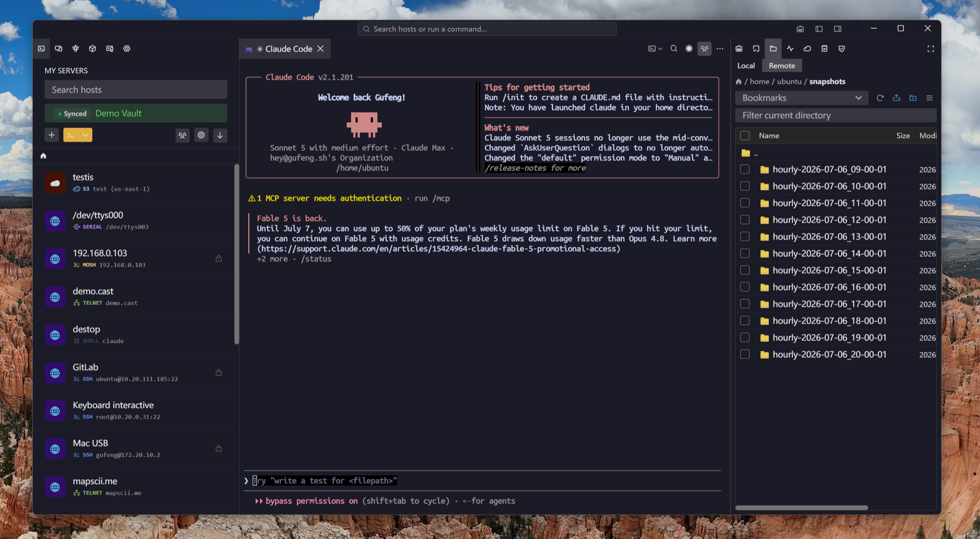
Task: Search the terminal with the magnifier icon
Action: pyautogui.click(x=674, y=48)
